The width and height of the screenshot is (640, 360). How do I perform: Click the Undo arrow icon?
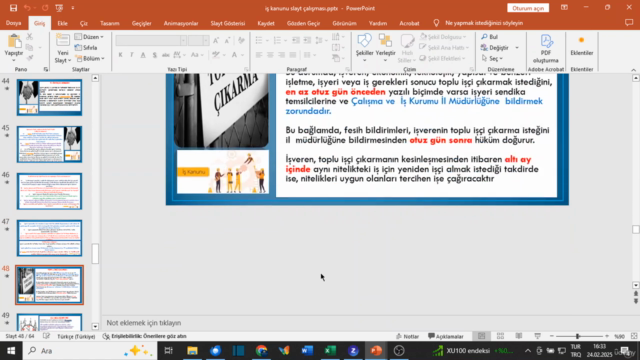coord(27,8)
